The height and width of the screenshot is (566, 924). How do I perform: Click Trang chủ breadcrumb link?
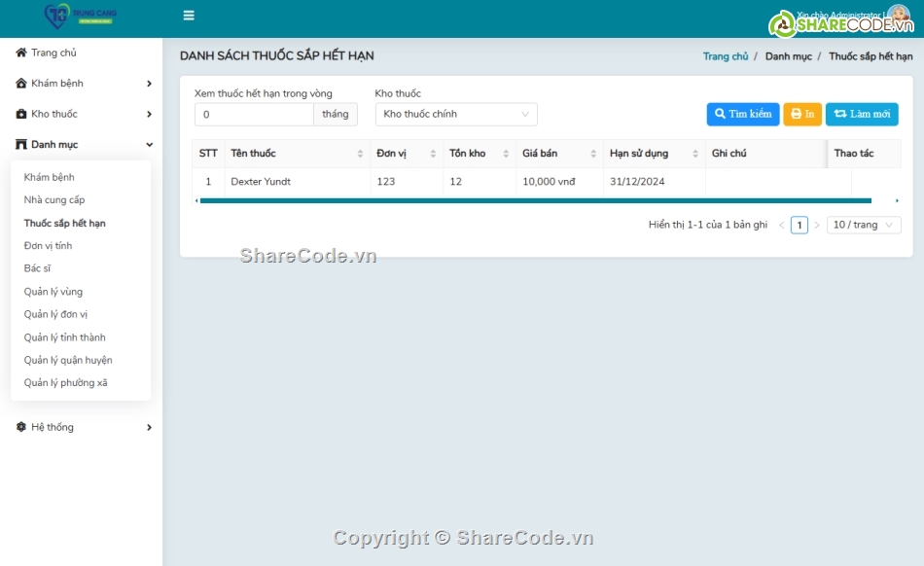[x=726, y=56]
